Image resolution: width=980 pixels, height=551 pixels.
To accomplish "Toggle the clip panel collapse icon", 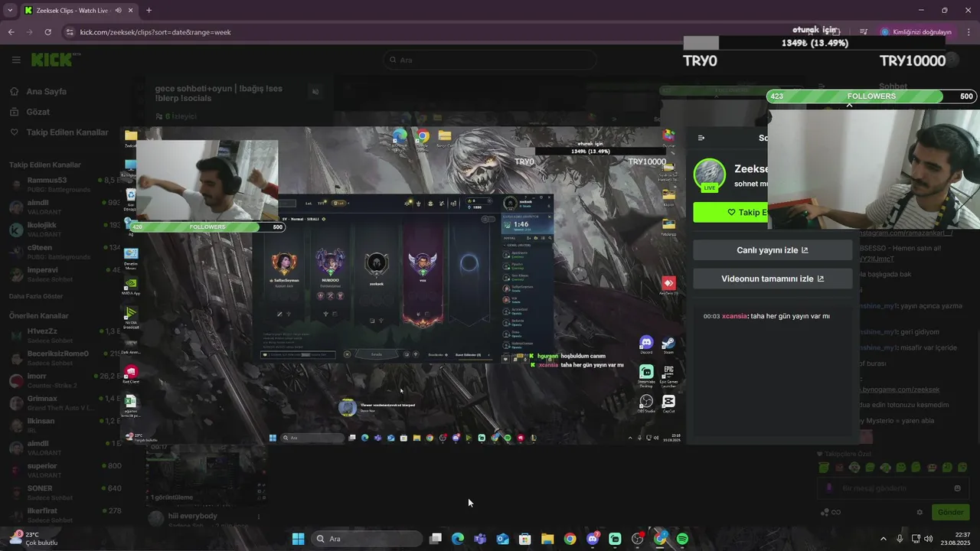I will (x=701, y=138).
